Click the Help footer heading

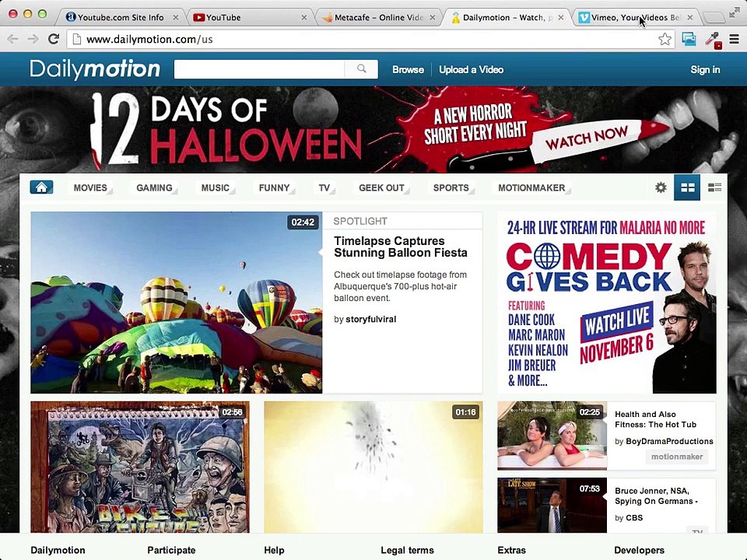pyautogui.click(x=274, y=550)
